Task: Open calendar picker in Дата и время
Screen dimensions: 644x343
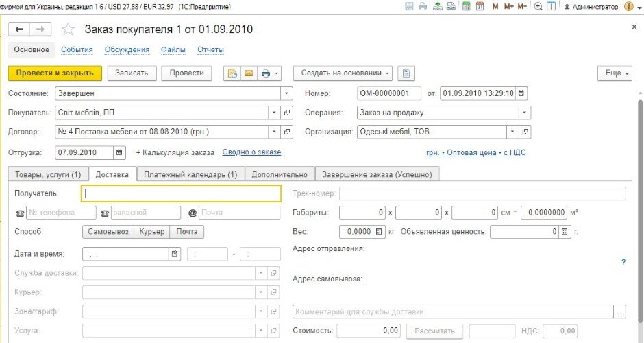Action: tap(175, 254)
